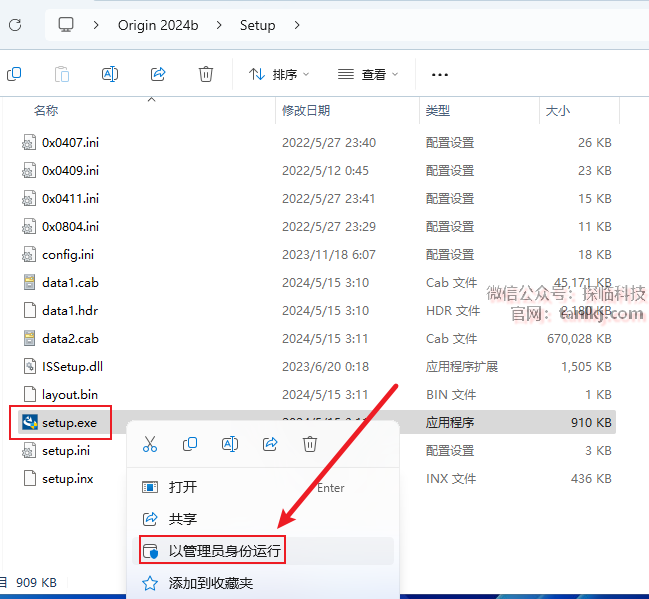The image size is (649, 599).
Task: Sort by the 类型 column header
Action: point(437,111)
